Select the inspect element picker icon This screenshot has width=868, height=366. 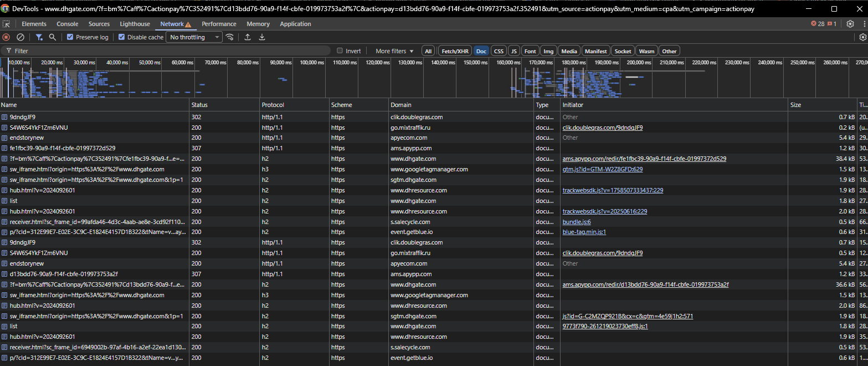point(6,24)
